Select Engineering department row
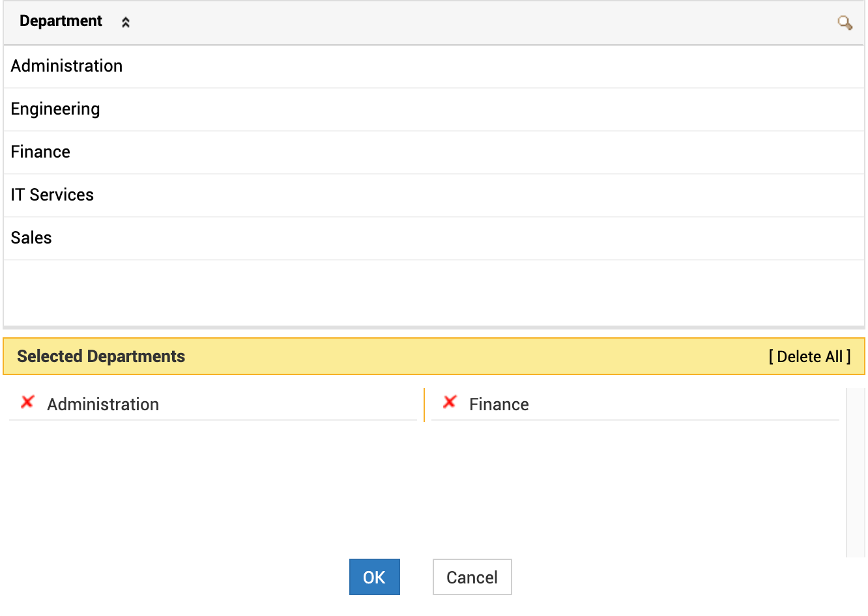 pos(55,109)
